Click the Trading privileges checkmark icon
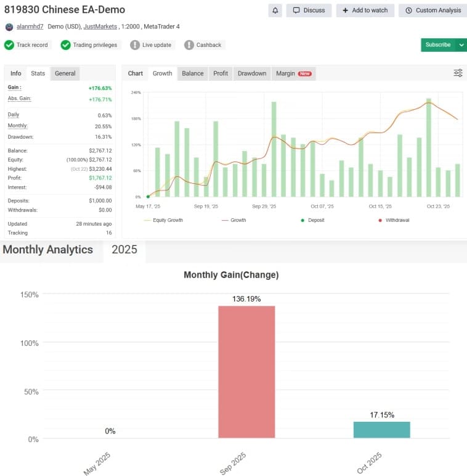 [x=65, y=45]
